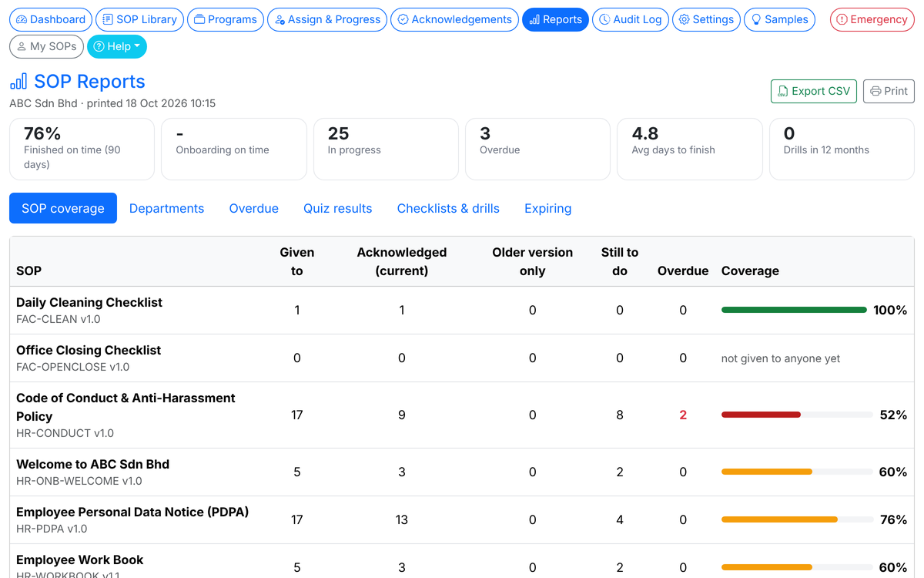Click the Acknowledged (current) column header
Image resolution: width=924 pixels, height=578 pixels.
402,261
